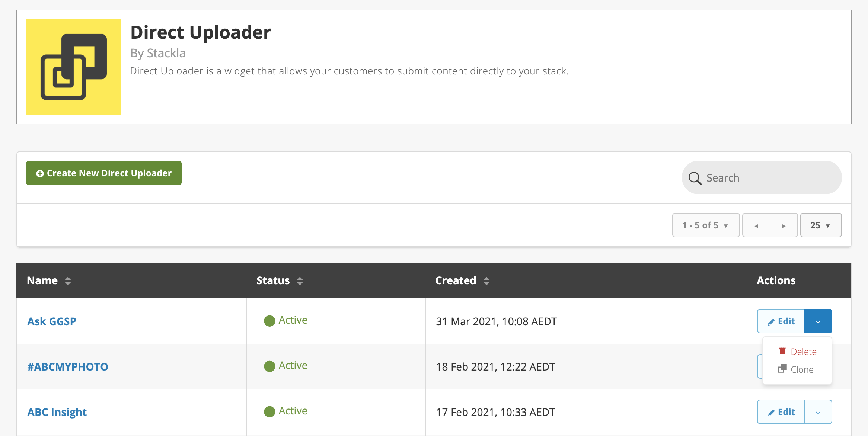Go to previous page arrow
The height and width of the screenshot is (436, 868).
click(756, 225)
